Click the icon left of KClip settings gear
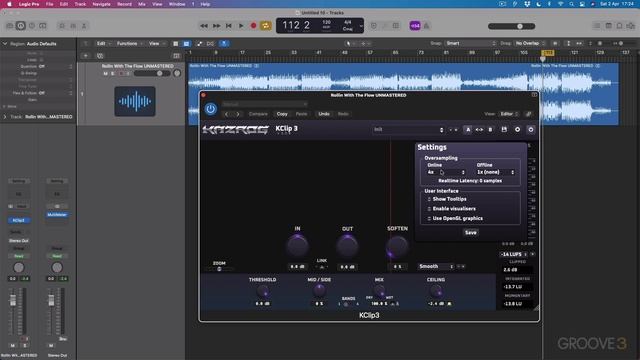This screenshot has height=360, width=640. point(517,129)
